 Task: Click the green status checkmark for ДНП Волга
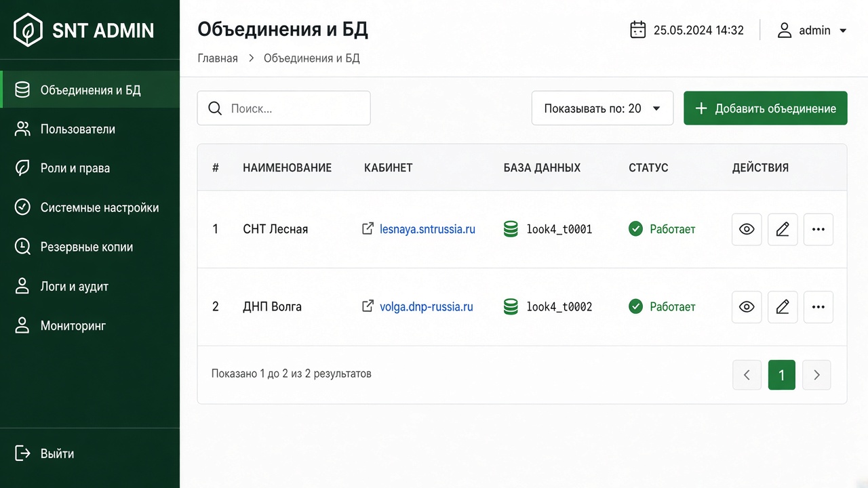[635, 307]
